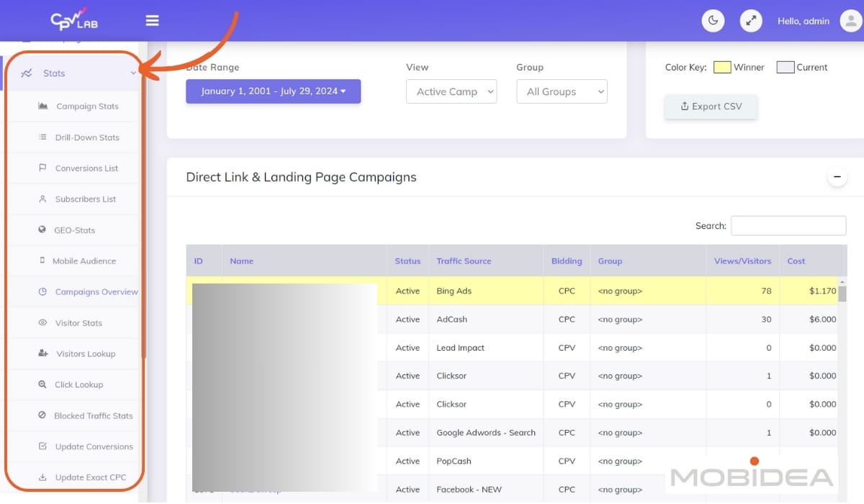Click Google Adwords - Search cell

pos(486,433)
